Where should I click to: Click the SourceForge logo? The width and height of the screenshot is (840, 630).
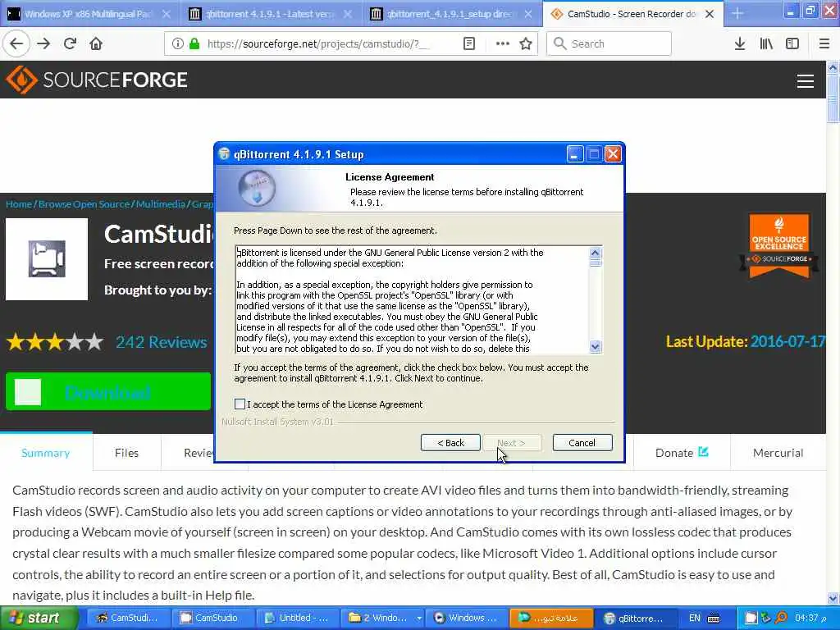[x=97, y=80]
